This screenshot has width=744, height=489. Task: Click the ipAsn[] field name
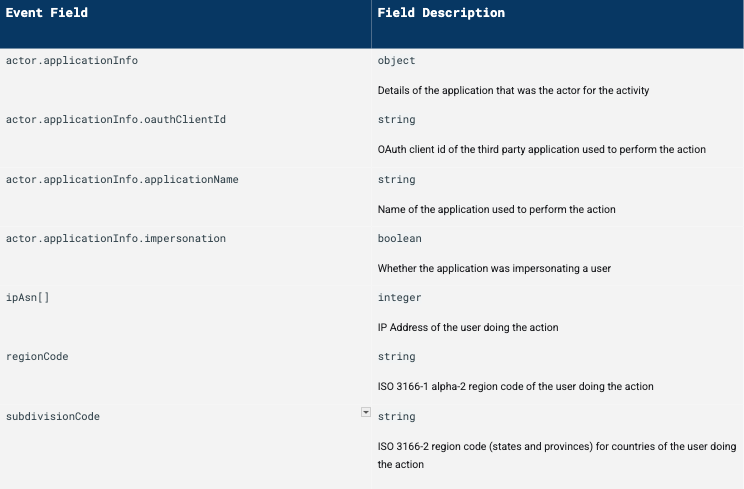tap(27, 298)
